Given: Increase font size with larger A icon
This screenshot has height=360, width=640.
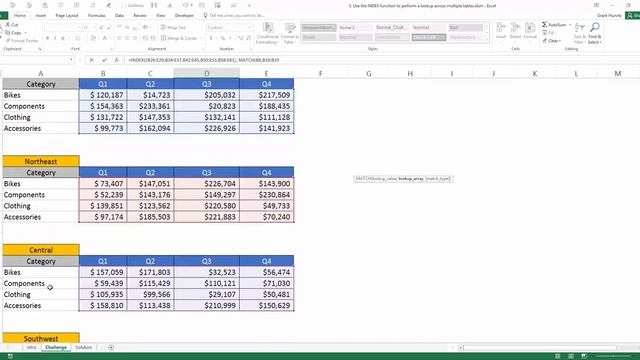Looking at the screenshot, I should 101,28.
